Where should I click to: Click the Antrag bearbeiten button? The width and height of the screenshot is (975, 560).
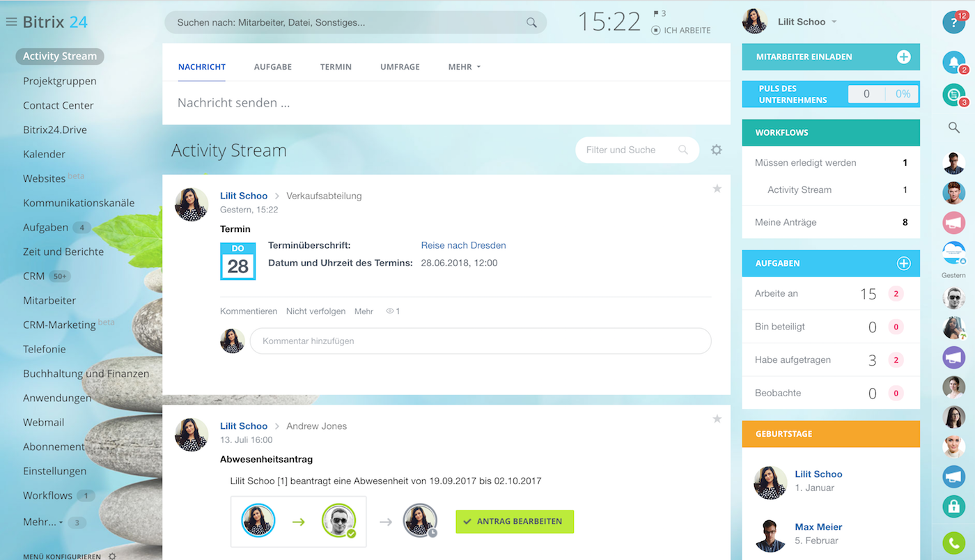pos(515,522)
